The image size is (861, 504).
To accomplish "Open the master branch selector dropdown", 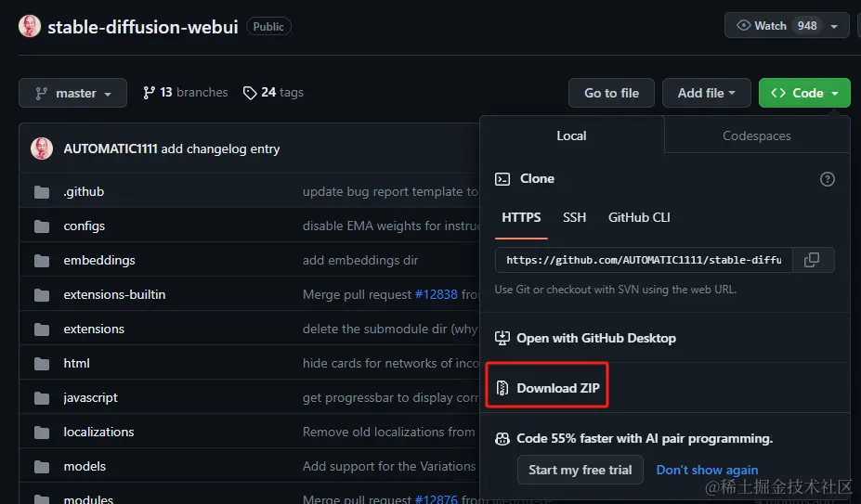I will pyautogui.click(x=72, y=93).
